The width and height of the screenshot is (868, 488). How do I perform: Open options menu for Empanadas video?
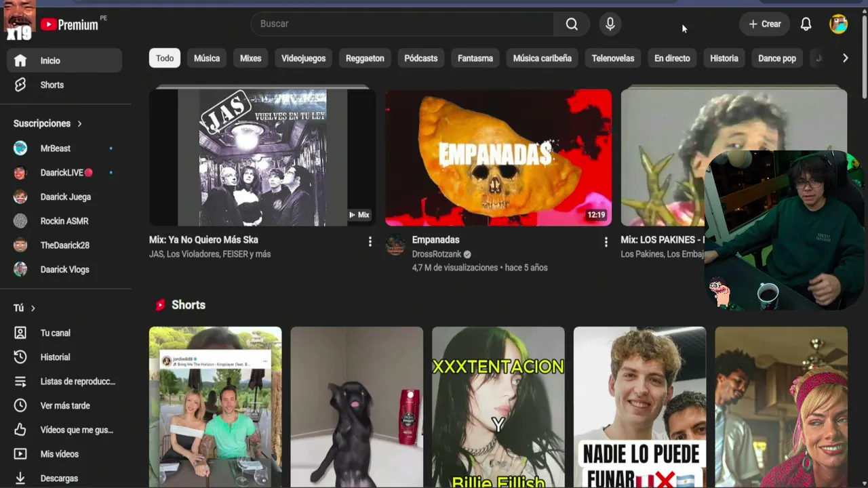coord(606,241)
